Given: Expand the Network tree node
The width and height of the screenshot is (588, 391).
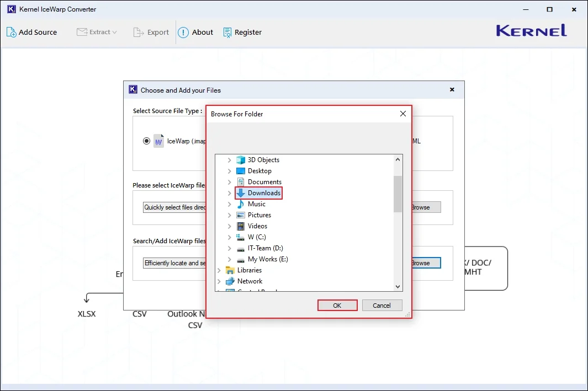Looking at the screenshot, I should tap(219, 281).
